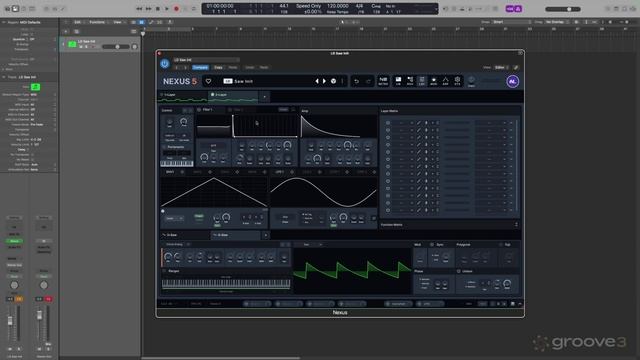Screen dimensions: 640x360
Task: Open the Snap dropdown in tracks area
Action: [x=511, y=22]
